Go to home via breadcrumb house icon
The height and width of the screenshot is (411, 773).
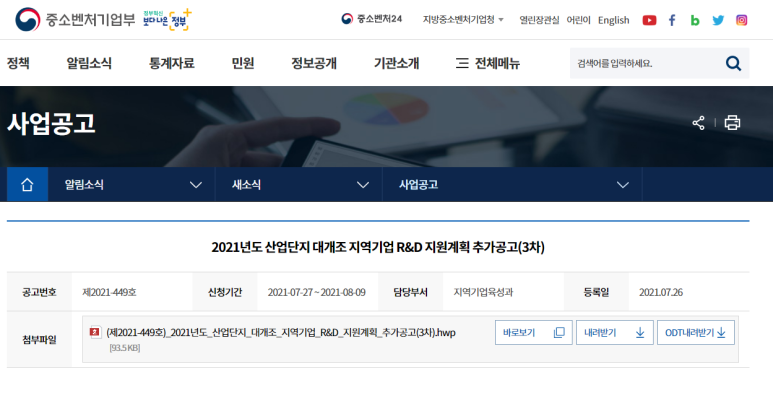coord(27,184)
